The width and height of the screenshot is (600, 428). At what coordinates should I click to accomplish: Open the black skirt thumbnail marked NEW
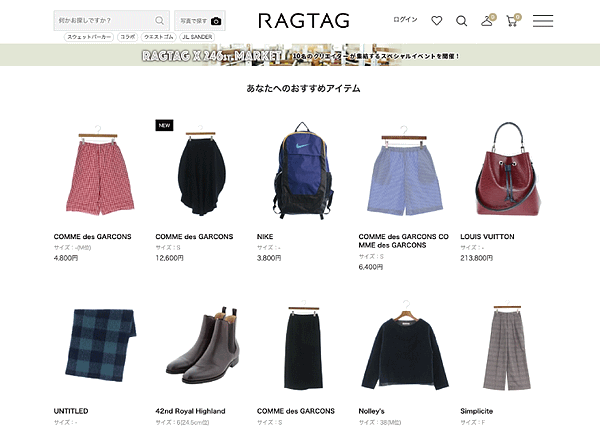202,172
